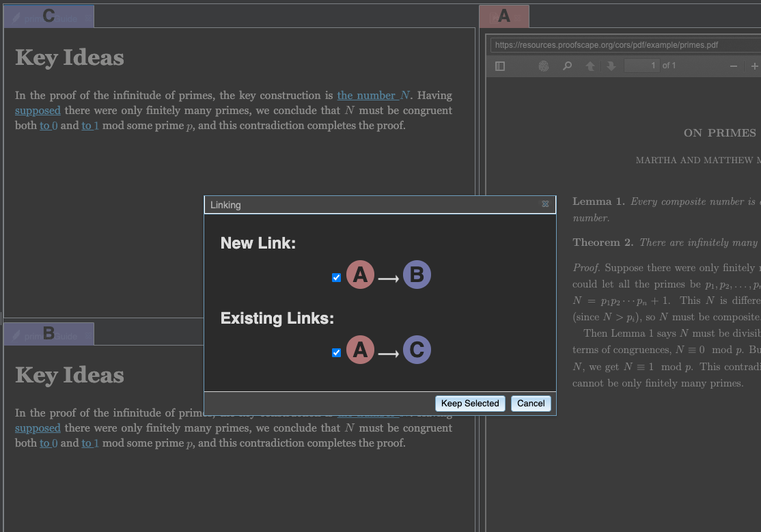Image resolution: width=761 pixels, height=532 pixels.
Task: Click the 'Linking' dialog title bar
Action: [380, 205]
